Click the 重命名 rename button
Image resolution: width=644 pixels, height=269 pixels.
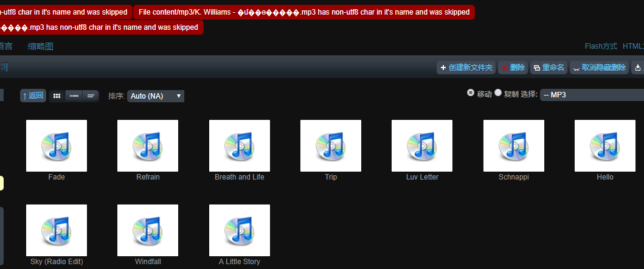[x=549, y=68]
